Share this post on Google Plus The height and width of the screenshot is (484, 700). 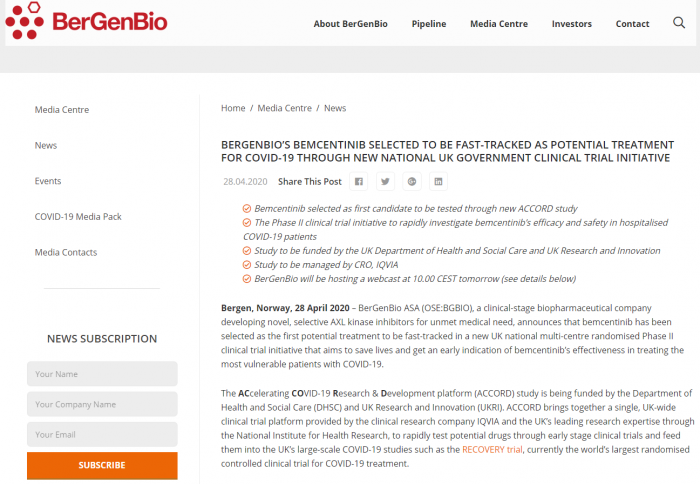click(x=412, y=182)
